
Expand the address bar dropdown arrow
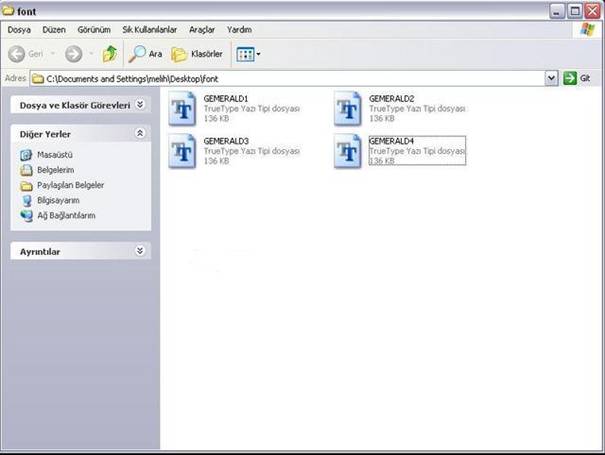551,78
